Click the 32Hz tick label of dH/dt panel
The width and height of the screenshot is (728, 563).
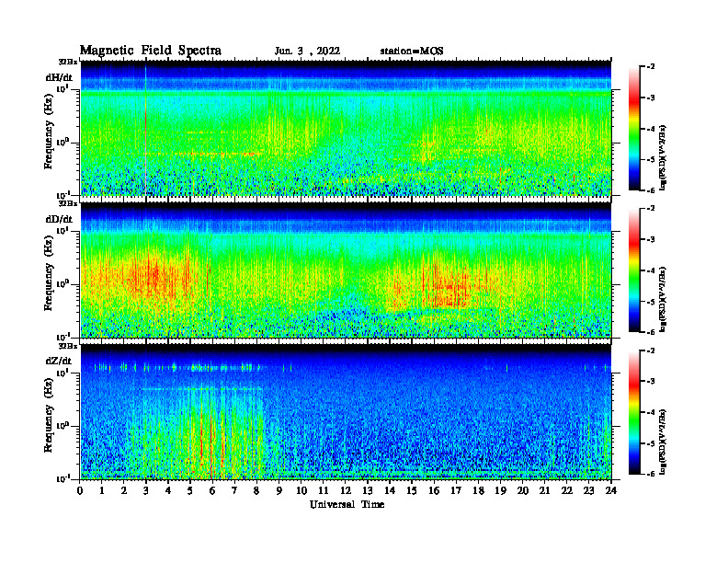tap(68, 62)
